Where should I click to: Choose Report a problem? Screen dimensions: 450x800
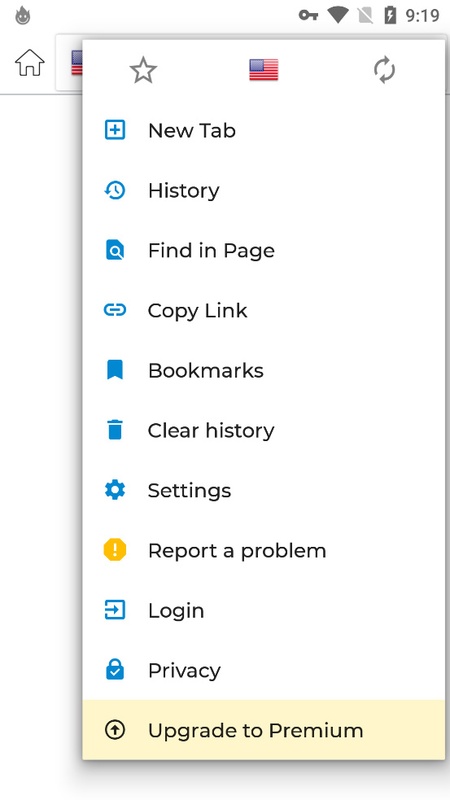tap(263, 550)
